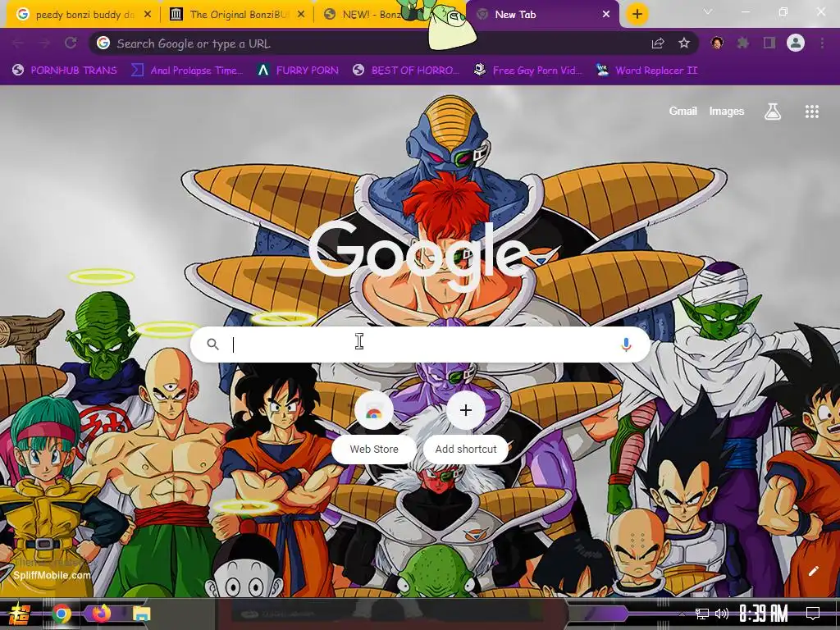The width and height of the screenshot is (840, 630).
Task: Open the Chrome profile avatar menu
Action: (x=796, y=43)
